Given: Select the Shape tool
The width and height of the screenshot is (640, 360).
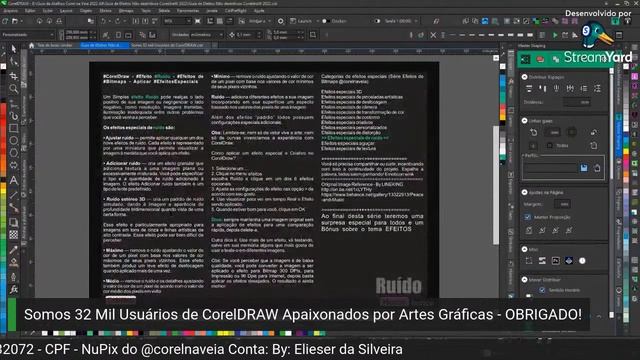Looking at the screenshot, I should pos(14,62).
